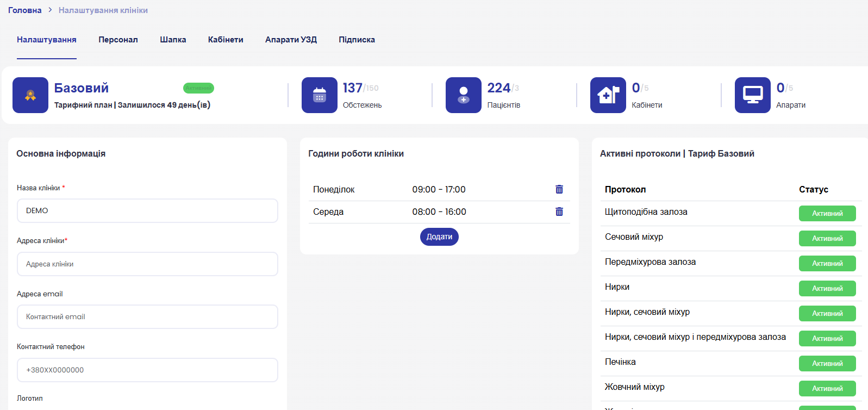Viewport: 868px width, 410px height.
Task: Go to Головна via breadcrumb link
Action: pyautogui.click(x=25, y=10)
